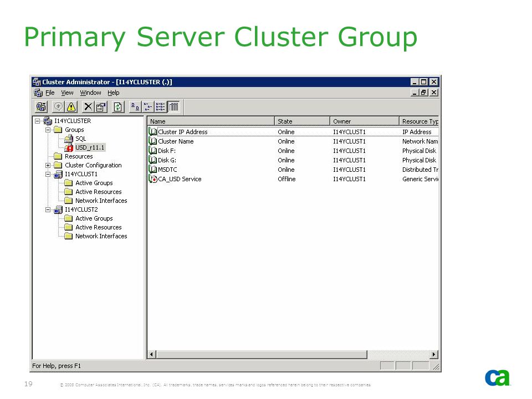Collapse the I14YCLUST1 node
532x399 pixels.
pos(48,174)
